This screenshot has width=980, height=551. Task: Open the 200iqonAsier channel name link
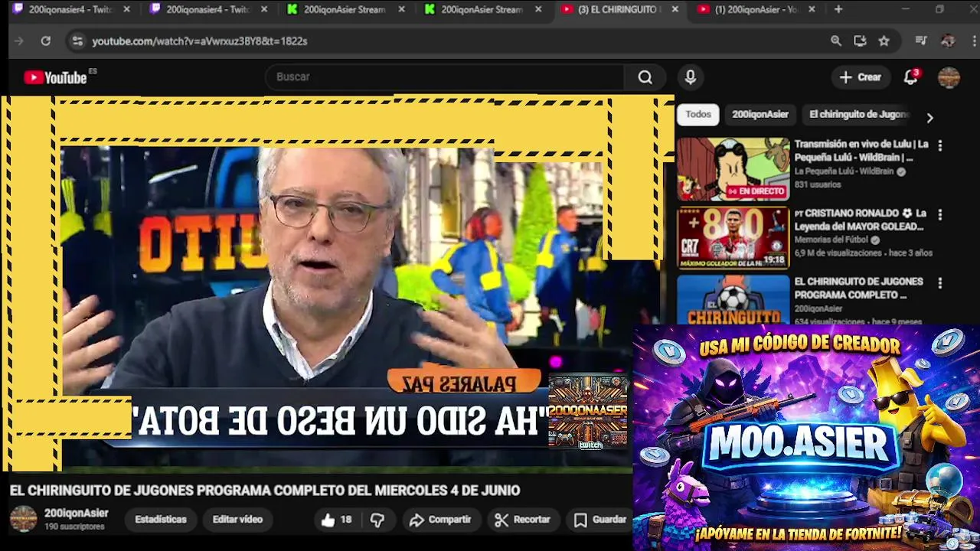point(77,514)
